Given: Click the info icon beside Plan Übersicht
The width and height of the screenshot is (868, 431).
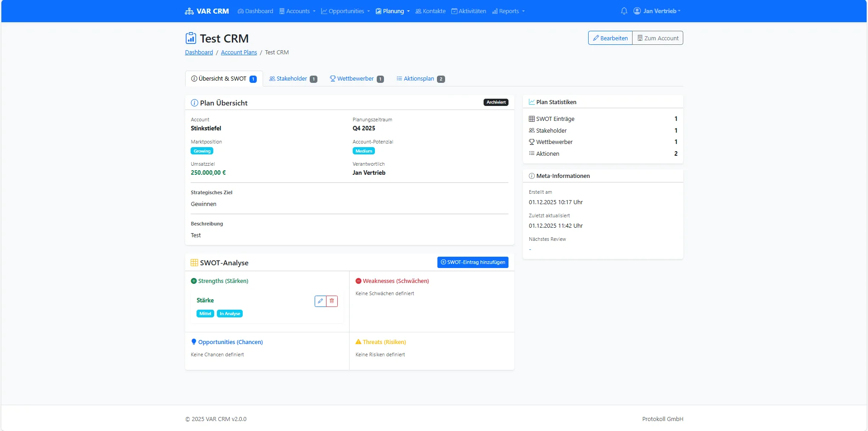Looking at the screenshot, I should pos(194,103).
